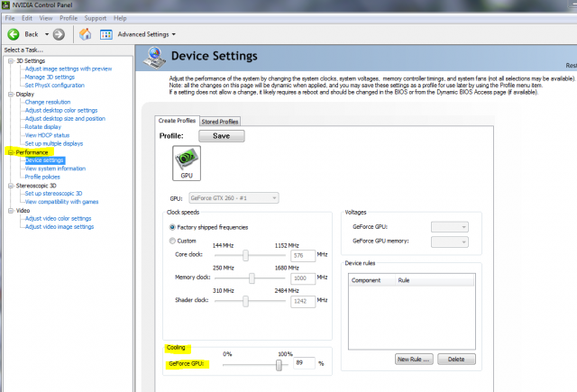Open Change resolution task
Viewport: 577px width, 392px height.
click(48, 102)
